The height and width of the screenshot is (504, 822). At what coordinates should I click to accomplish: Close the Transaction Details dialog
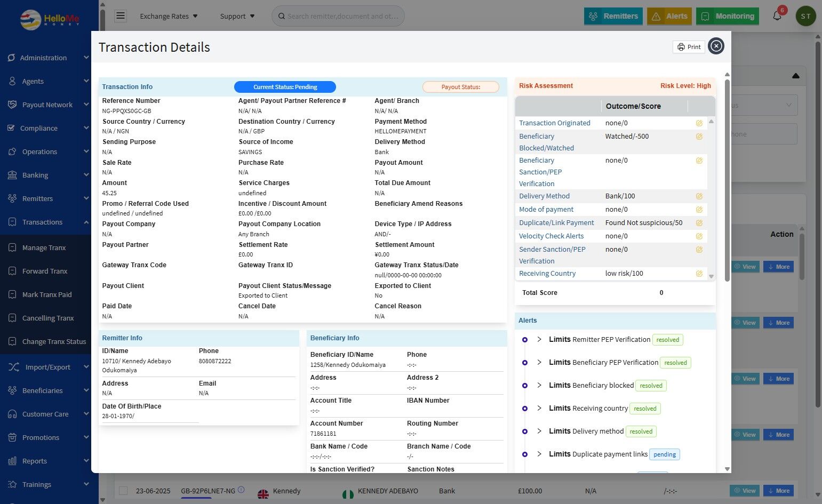tap(716, 46)
